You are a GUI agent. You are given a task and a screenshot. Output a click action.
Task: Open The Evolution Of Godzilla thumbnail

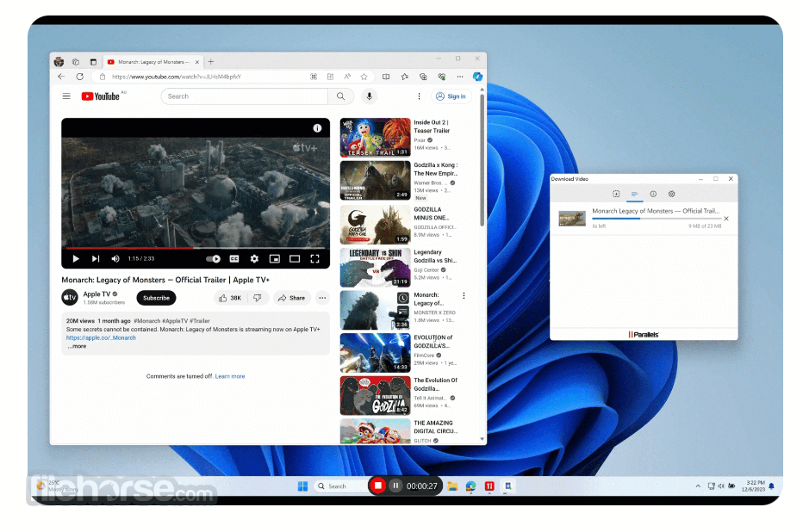pyautogui.click(x=376, y=395)
